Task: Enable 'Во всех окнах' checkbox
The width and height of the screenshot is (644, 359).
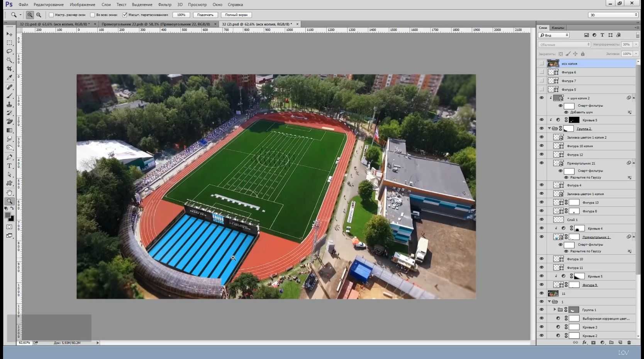Action: coord(92,15)
